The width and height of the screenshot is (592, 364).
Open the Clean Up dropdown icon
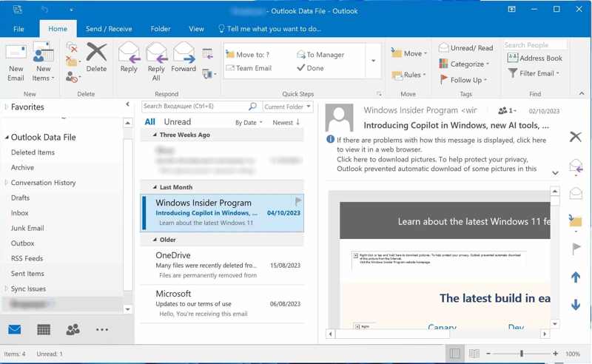click(x=73, y=61)
